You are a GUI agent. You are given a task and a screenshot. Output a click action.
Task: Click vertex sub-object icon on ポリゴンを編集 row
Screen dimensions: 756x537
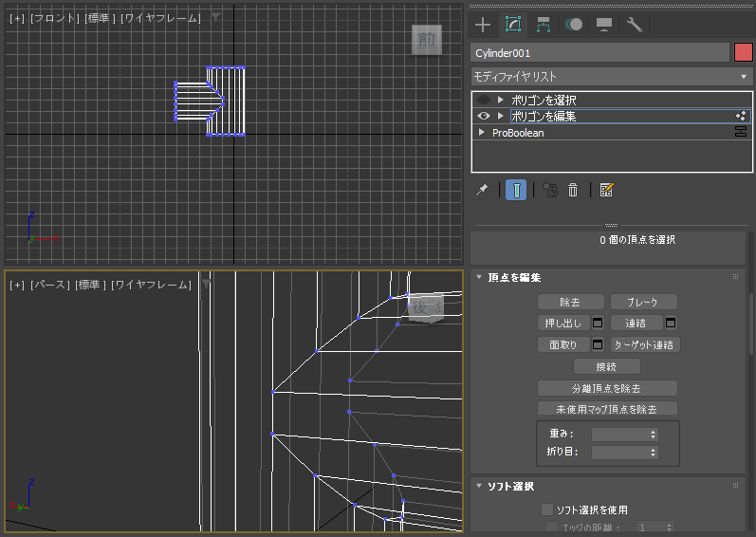[x=741, y=116]
